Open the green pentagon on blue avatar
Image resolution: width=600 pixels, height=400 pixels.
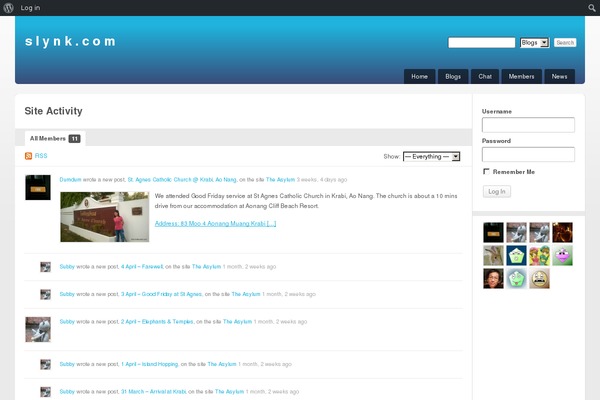click(517, 255)
